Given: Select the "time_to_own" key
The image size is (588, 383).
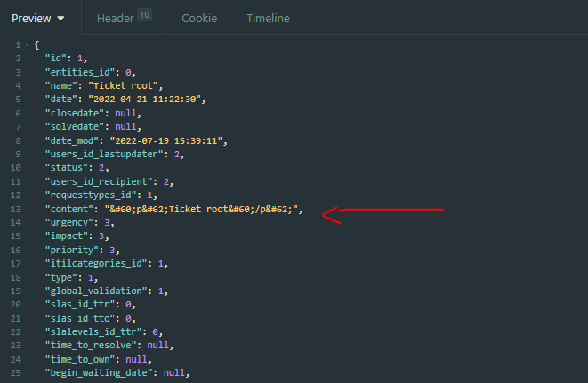Looking at the screenshot, I should (x=80, y=359).
